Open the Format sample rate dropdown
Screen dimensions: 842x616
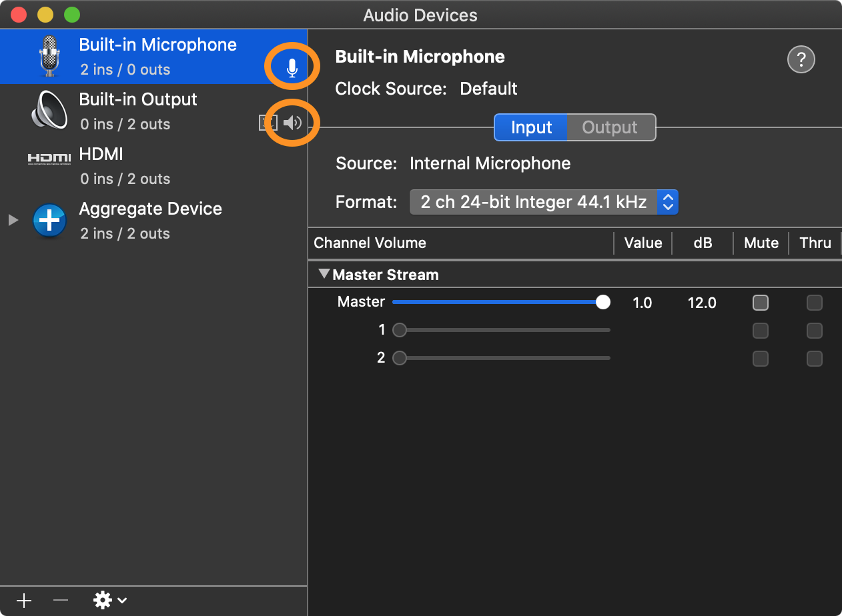(544, 202)
